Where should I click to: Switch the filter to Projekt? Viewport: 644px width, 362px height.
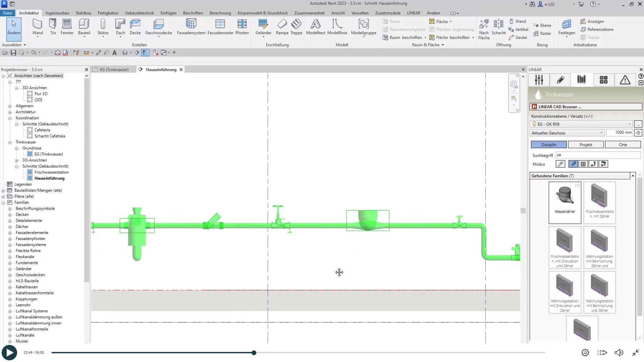click(586, 145)
